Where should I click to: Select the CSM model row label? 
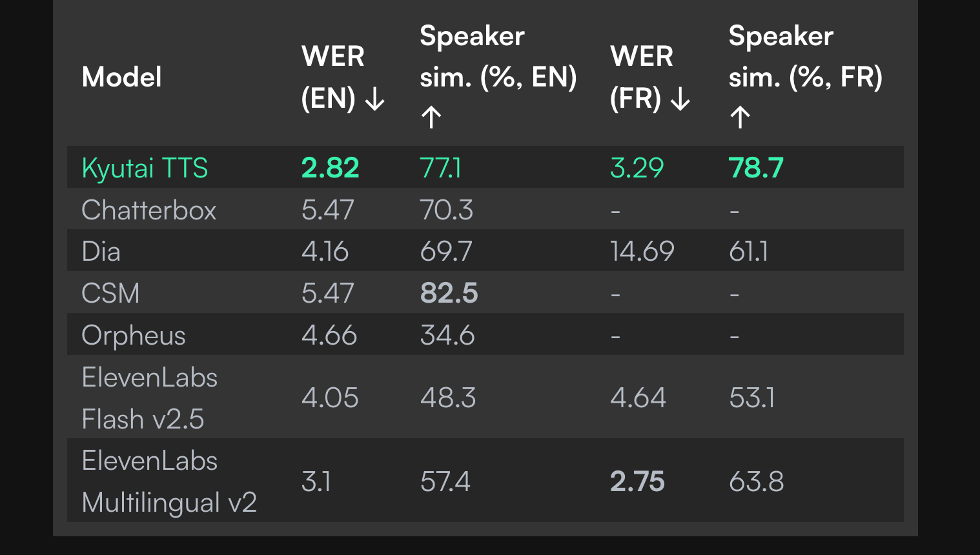click(x=110, y=293)
